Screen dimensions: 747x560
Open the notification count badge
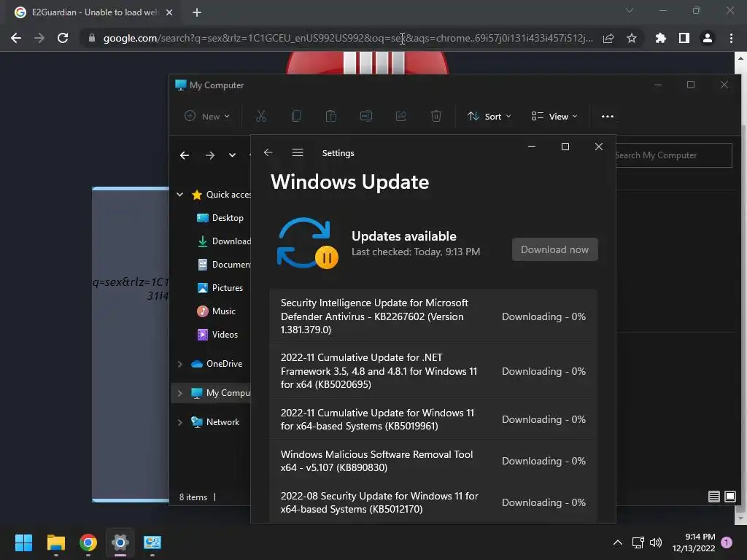click(x=727, y=542)
